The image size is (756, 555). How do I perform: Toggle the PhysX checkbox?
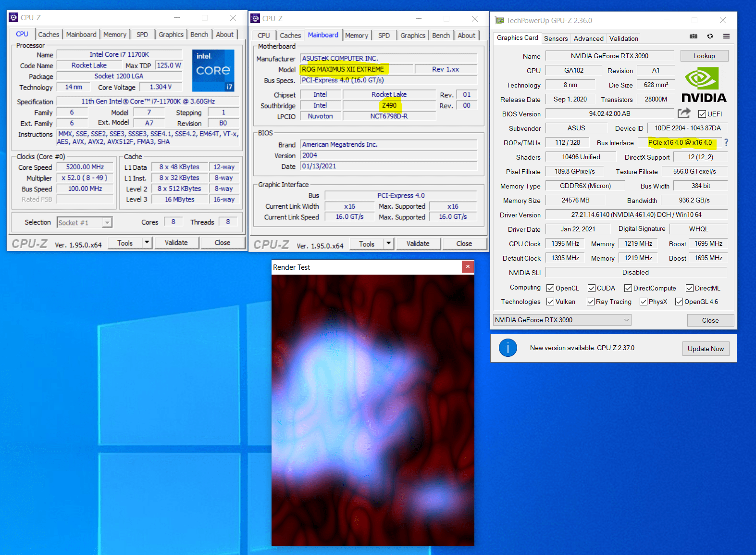644,302
